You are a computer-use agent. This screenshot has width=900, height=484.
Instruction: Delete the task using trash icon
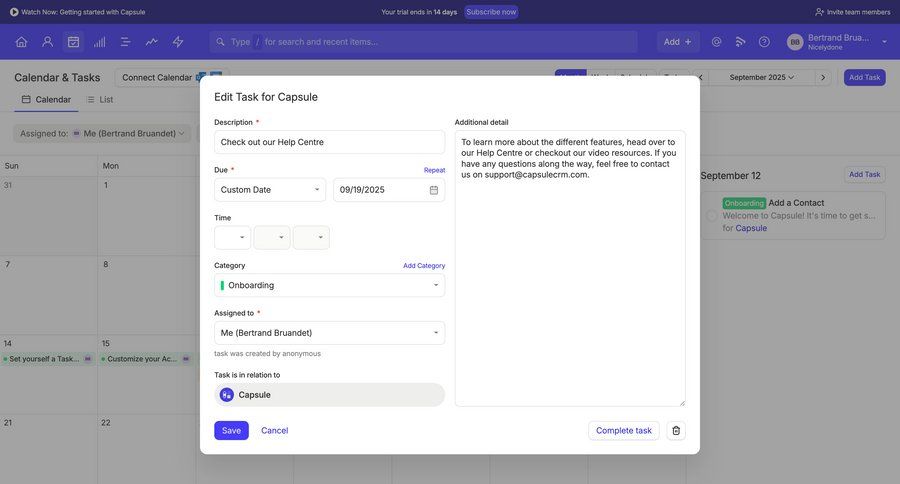pos(676,431)
